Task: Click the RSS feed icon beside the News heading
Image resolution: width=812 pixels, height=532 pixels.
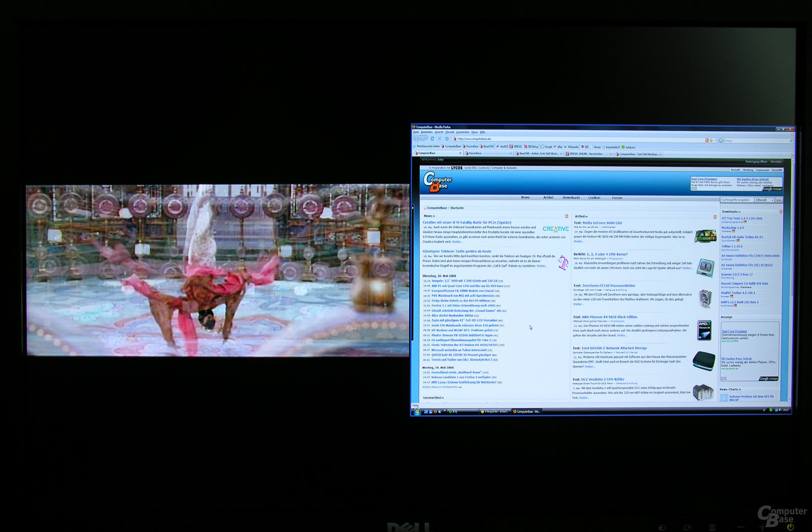Action: click(566, 216)
